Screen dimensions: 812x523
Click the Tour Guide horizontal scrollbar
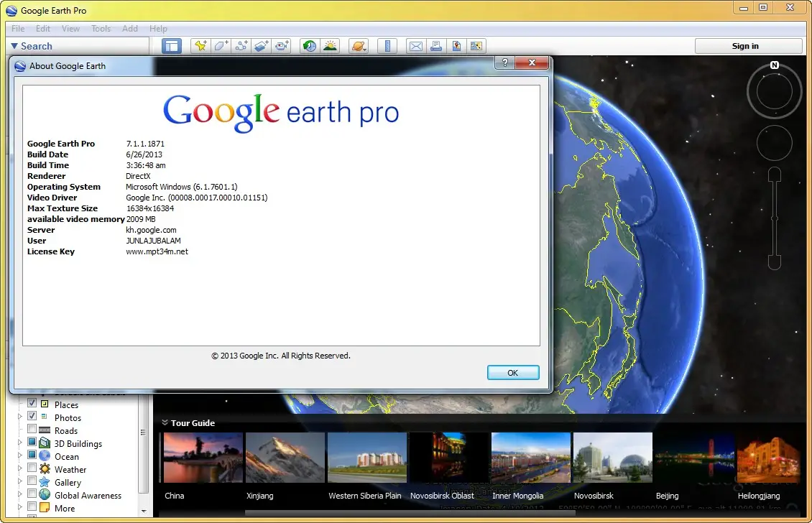pyautogui.click(x=410, y=513)
